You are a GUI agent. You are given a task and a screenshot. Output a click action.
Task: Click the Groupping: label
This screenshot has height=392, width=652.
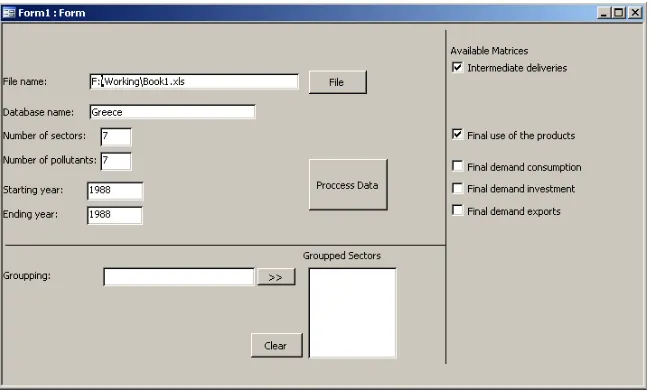pyautogui.click(x=27, y=276)
